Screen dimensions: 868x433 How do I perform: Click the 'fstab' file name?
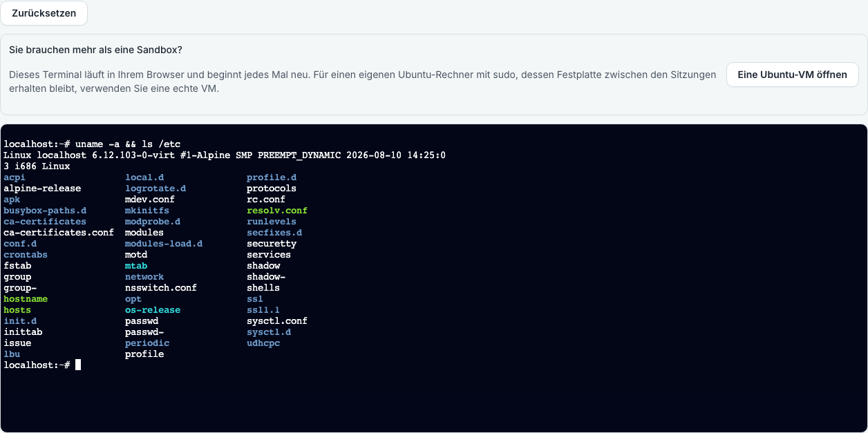coord(17,266)
